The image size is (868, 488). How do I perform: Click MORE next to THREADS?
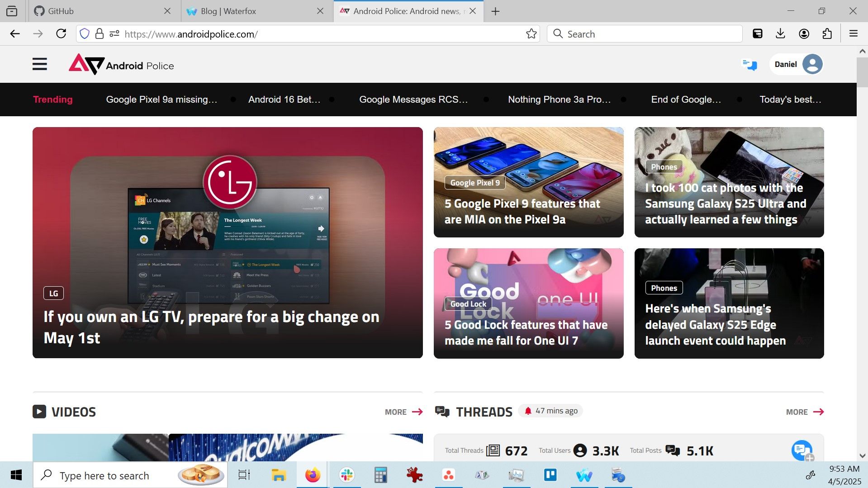805,412
